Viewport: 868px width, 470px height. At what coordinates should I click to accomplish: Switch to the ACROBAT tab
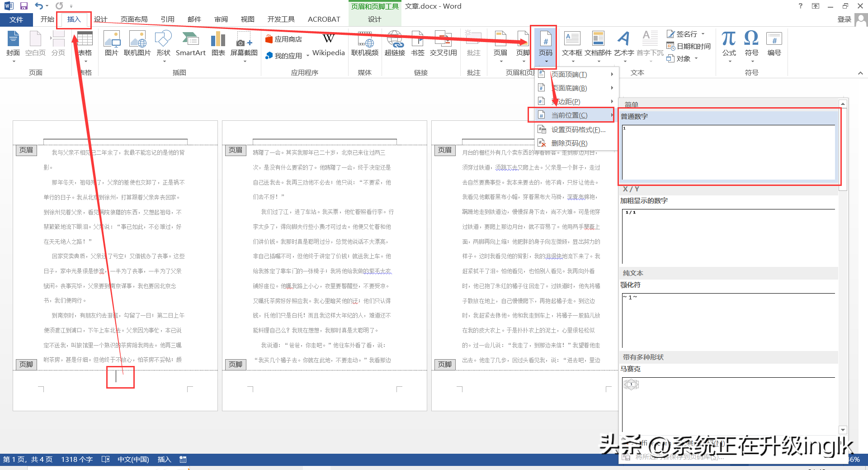[324, 19]
